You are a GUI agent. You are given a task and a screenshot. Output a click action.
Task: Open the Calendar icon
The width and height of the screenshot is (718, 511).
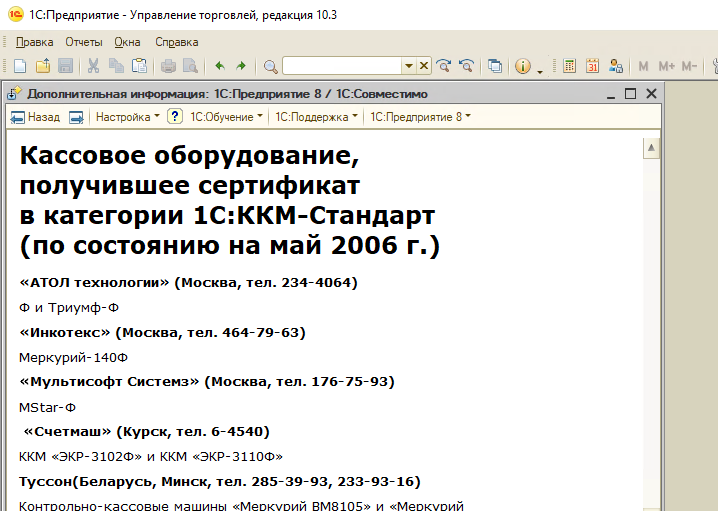point(593,66)
